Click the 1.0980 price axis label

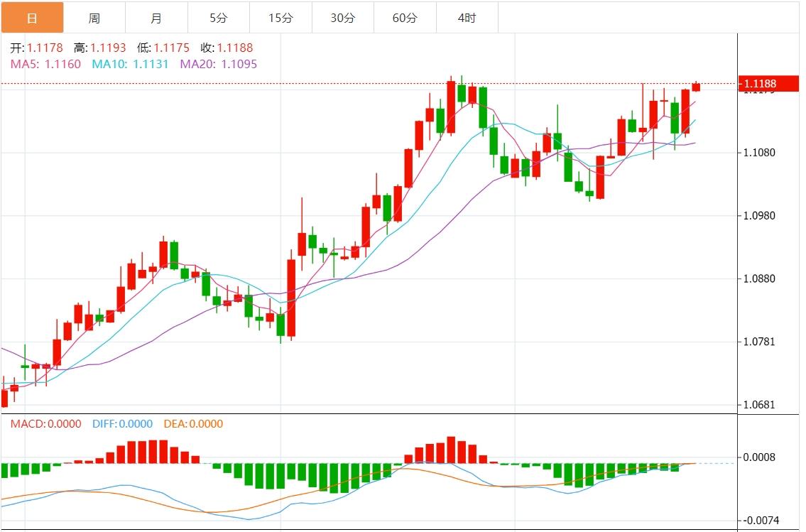coord(761,216)
